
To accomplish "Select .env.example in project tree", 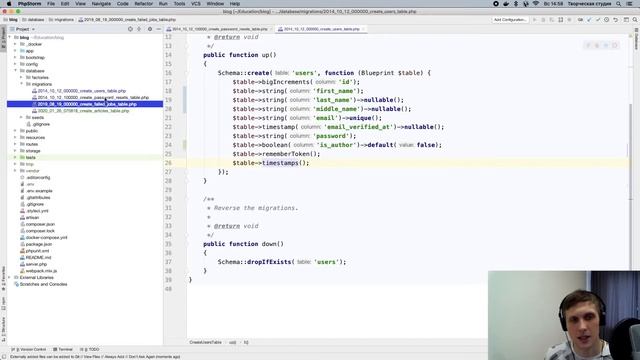I will coord(39,191).
